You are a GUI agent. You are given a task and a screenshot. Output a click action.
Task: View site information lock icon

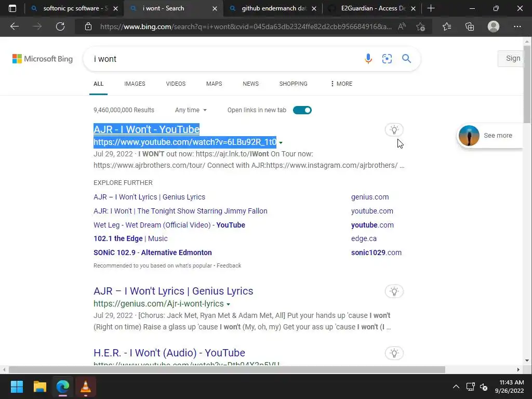tap(88, 26)
